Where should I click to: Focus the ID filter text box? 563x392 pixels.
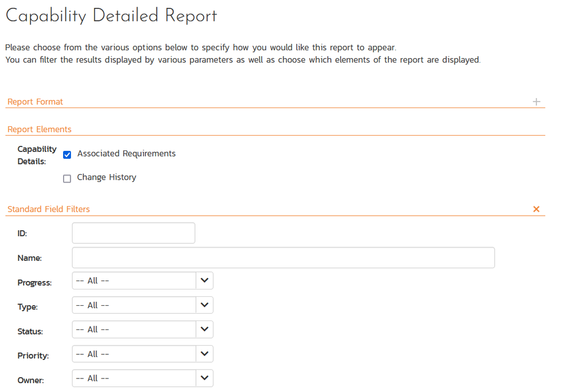(x=133, y=233)
